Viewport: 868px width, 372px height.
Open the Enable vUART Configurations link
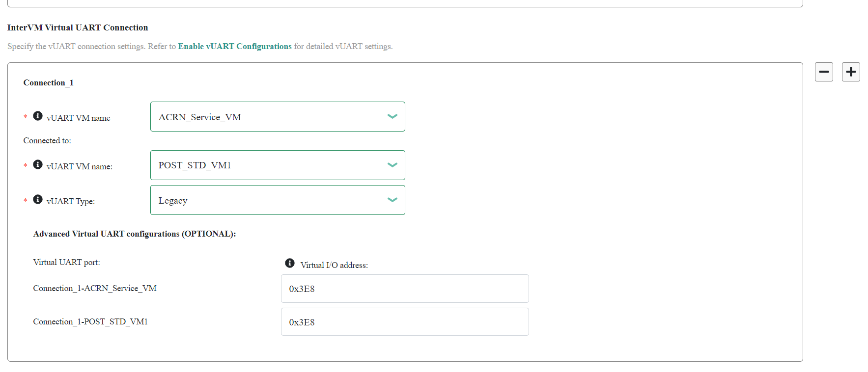point(235,46)
